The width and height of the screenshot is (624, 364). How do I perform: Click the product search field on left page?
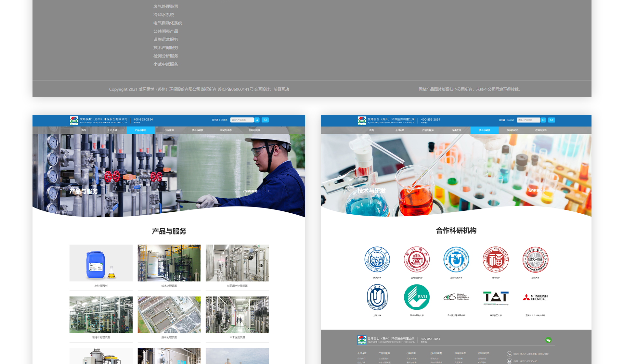(242, 120)
